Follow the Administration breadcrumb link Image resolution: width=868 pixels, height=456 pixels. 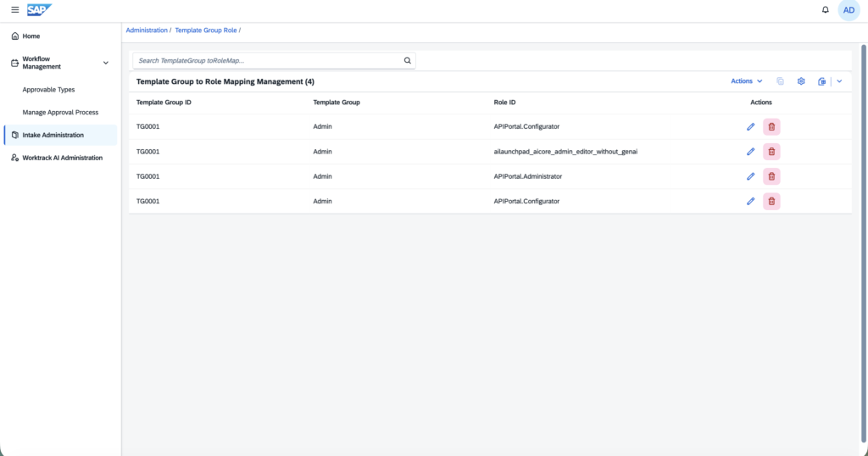(147, 31)
